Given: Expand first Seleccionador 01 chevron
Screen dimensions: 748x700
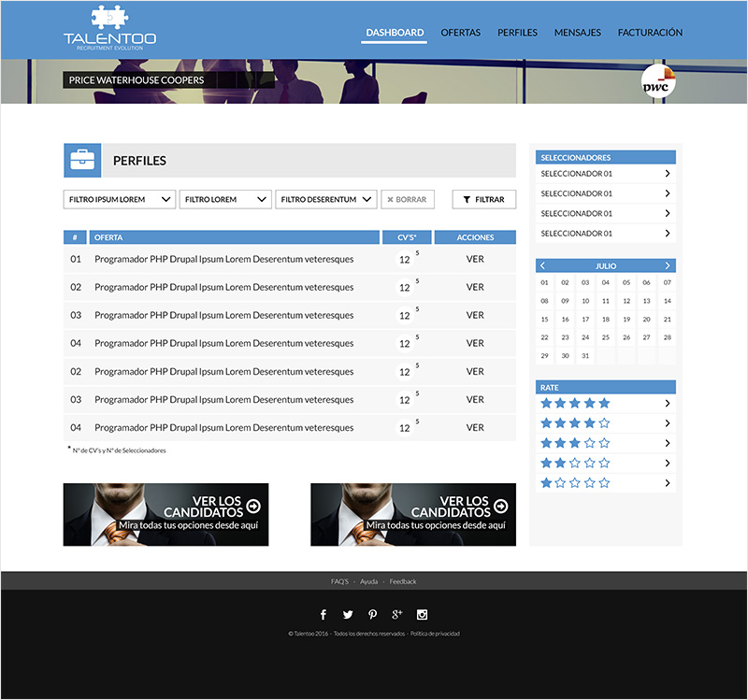Looking at the screenshot, I should (x=668, y=174).
